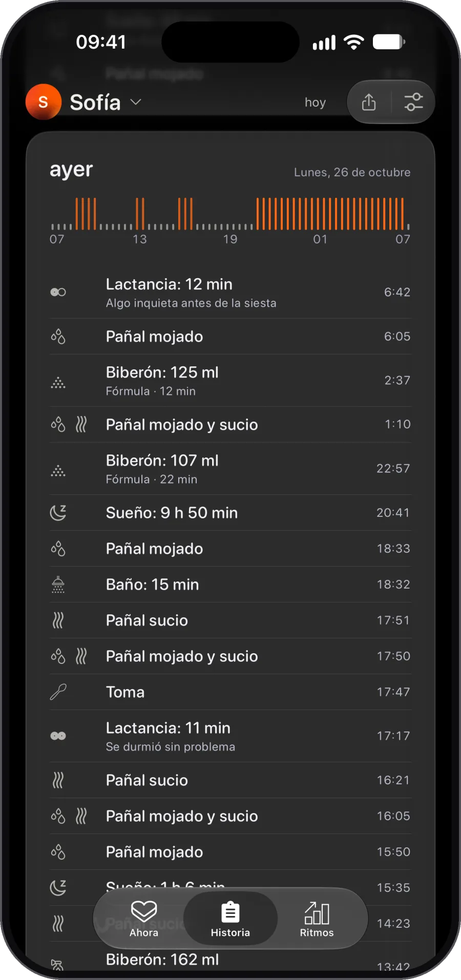The image size is (461, 980).
Task: Jump to hoy link
Action: (x=315, y=102)
